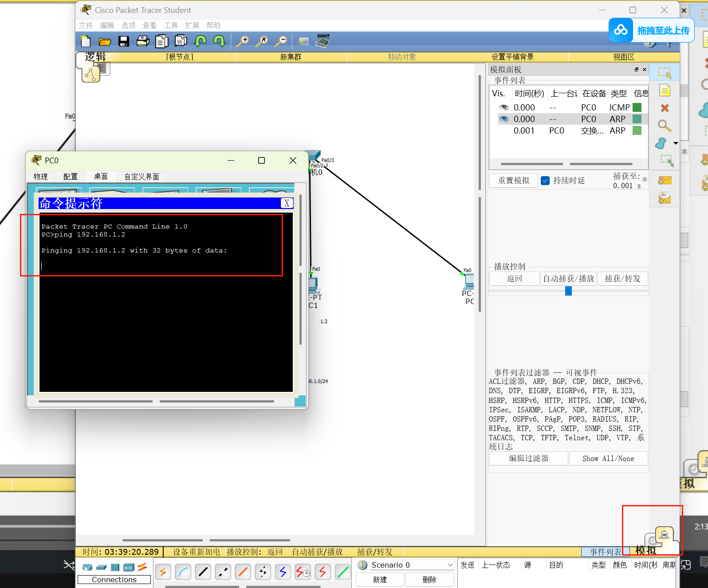Undo with the left green arrow
The height and width of the screenshot is (588, 708).
(x=201, y=41)
